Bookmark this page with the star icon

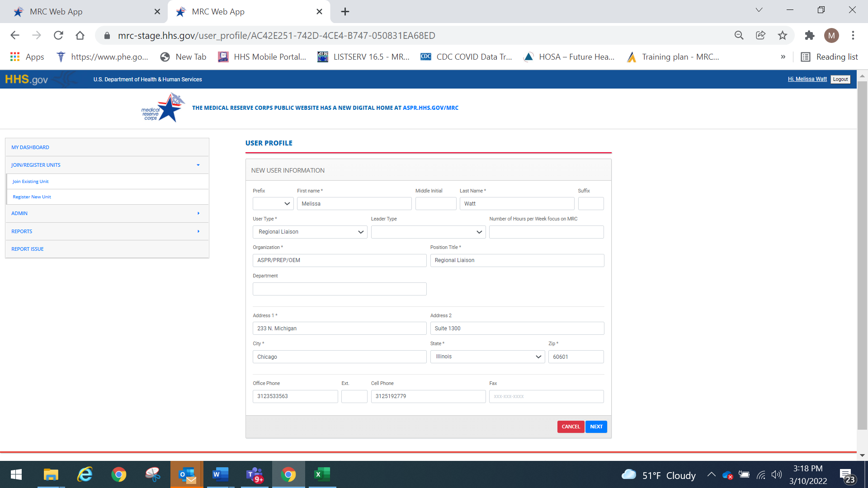(783, 35)
